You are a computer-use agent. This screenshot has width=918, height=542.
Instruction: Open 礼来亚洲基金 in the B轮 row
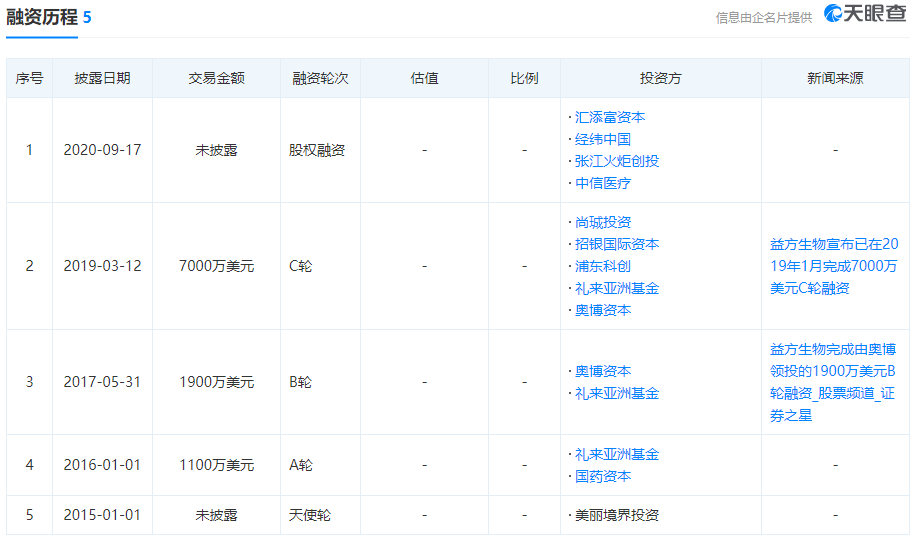[616, 393]
